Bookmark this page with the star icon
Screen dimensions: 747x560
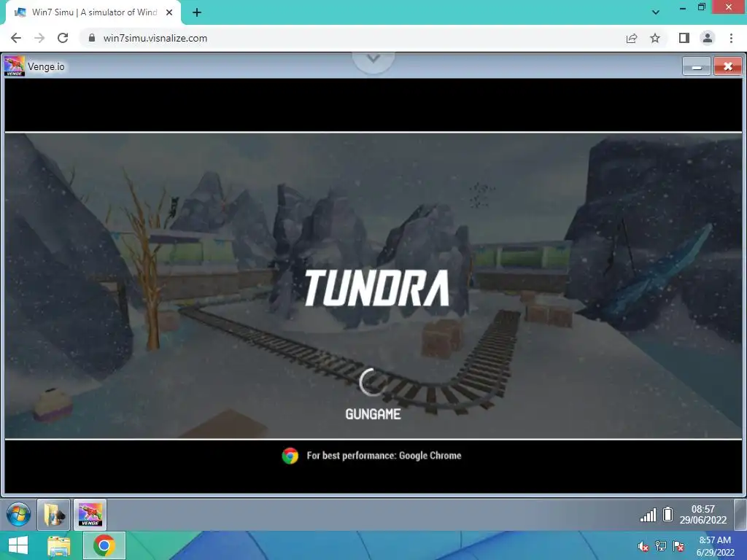(655, 38)
